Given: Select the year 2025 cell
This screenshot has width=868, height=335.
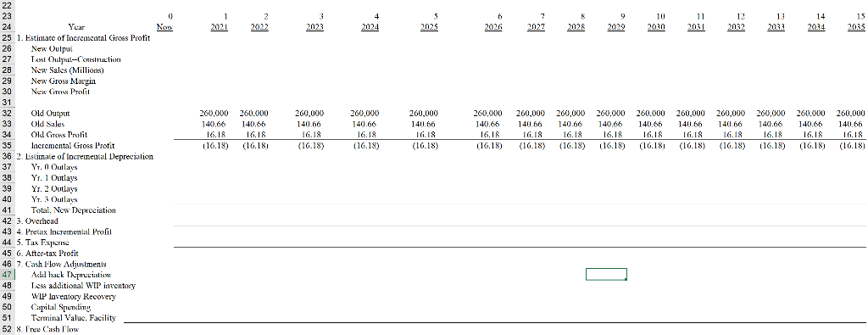Looking at the screenshot, I should (x=430, y=27).
